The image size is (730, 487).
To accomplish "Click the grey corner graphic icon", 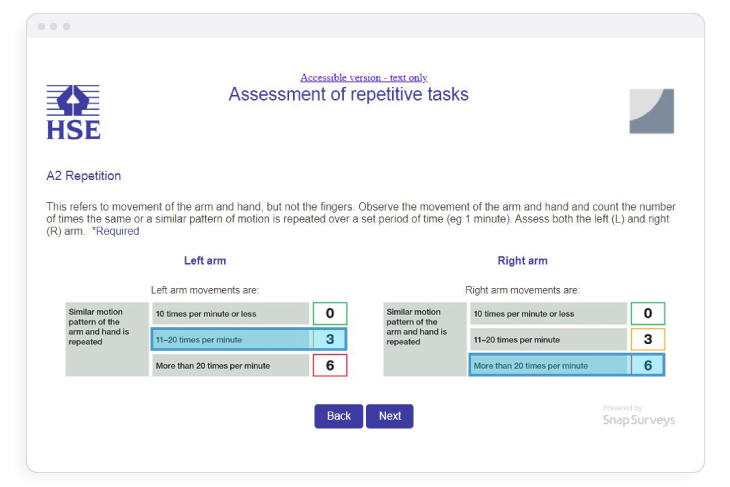I will pos(651,111).
